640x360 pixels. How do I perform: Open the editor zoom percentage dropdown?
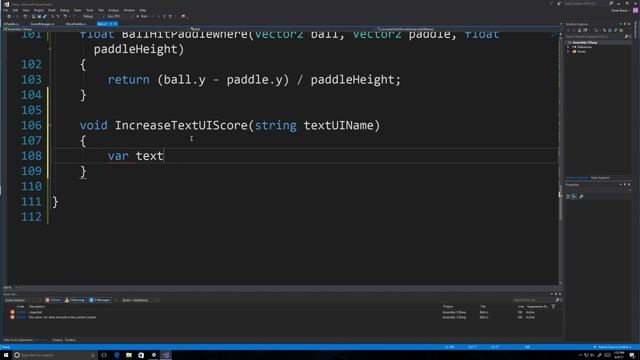pos(11,287)
